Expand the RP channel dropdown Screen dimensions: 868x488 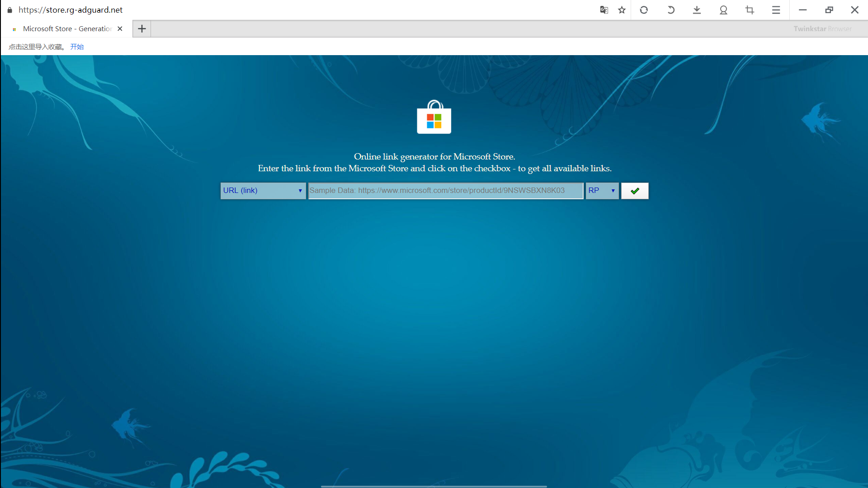[x=602, y=190]
